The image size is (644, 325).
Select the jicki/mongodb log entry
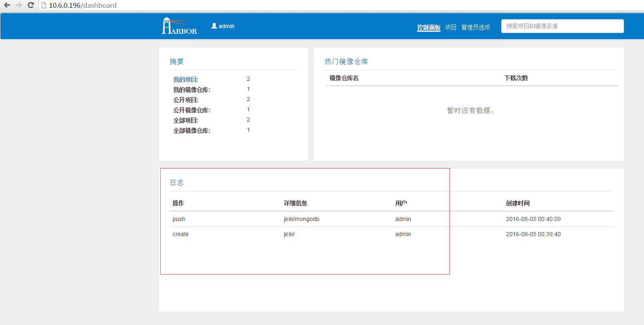coord(301,219)
